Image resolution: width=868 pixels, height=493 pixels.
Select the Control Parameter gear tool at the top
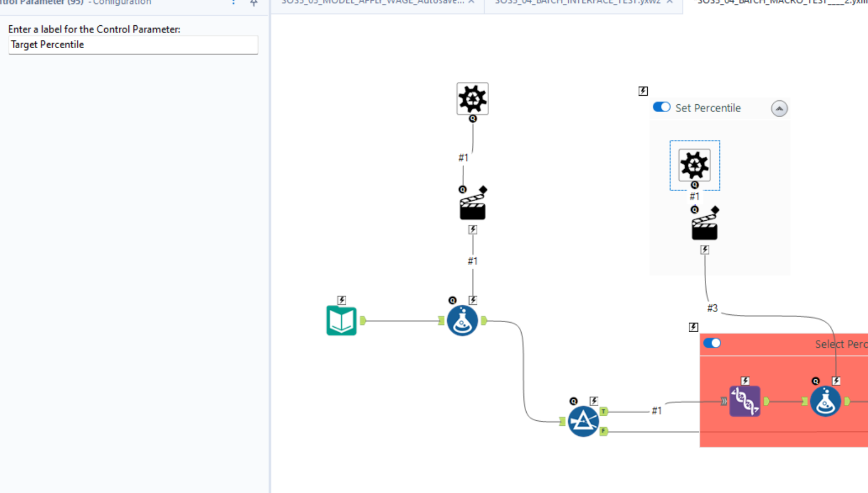tap(472, 99)
